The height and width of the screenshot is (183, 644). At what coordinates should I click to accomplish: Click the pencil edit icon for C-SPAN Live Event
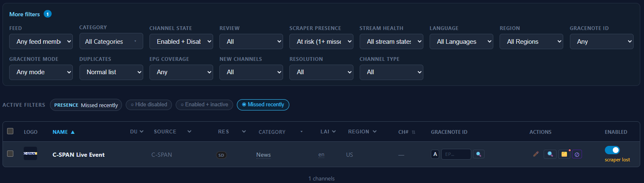click(x=536, y=154)
